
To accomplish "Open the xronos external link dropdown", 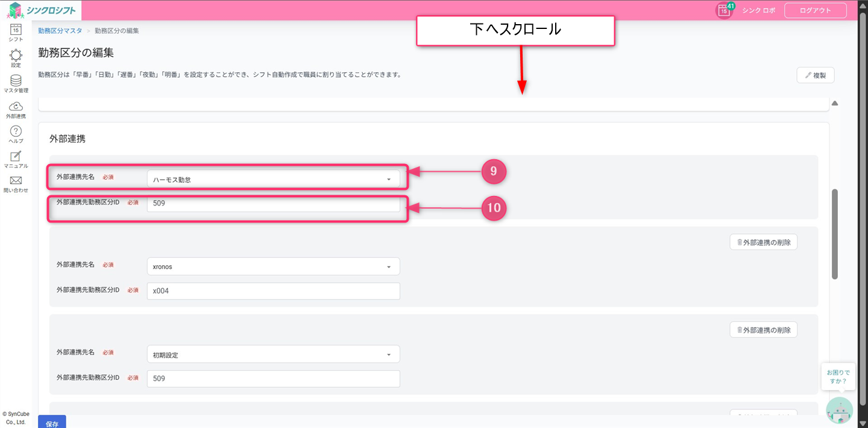I will (x=273, y=266).
